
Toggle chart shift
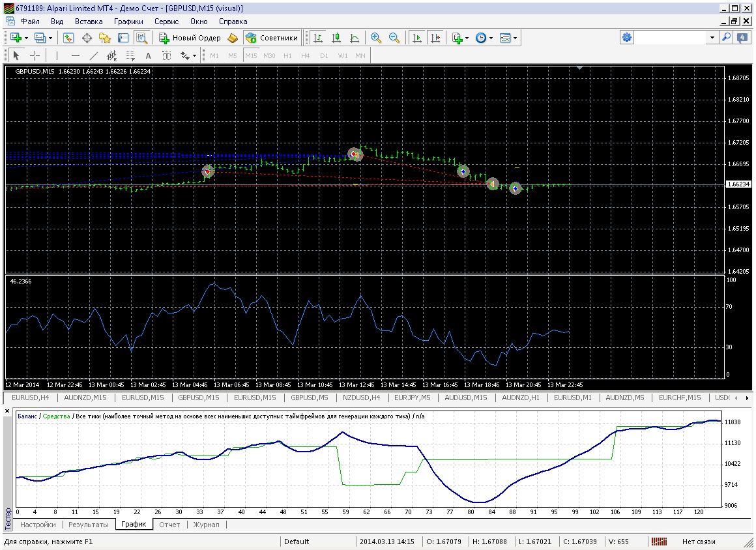pos(435,38)
